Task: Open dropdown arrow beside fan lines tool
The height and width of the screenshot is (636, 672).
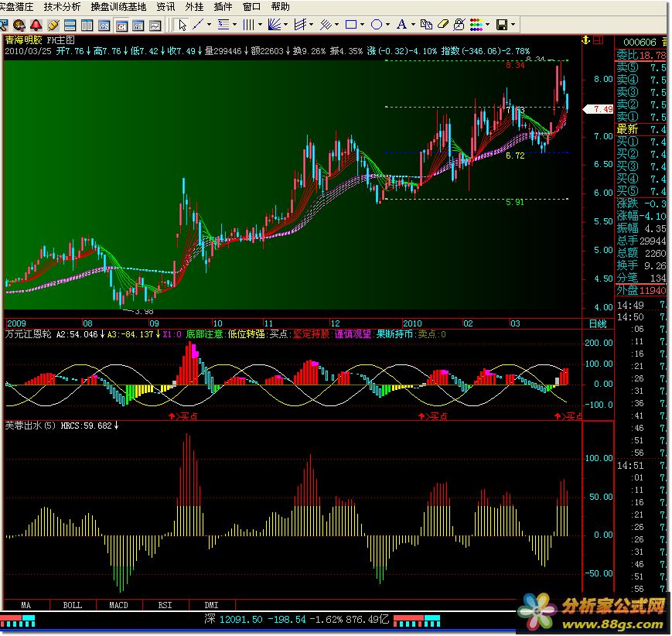Action: click(x=285, y=25)
